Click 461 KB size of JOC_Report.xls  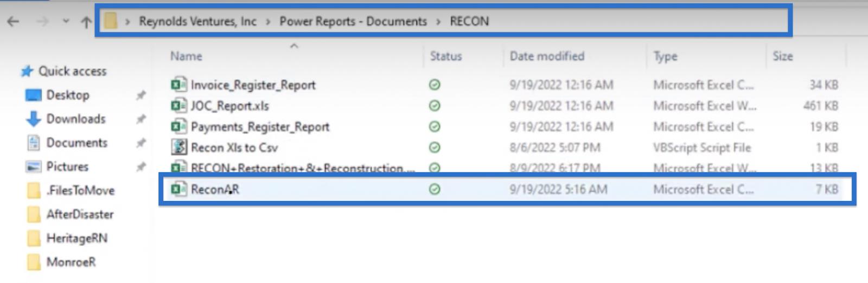coord(821,106)
